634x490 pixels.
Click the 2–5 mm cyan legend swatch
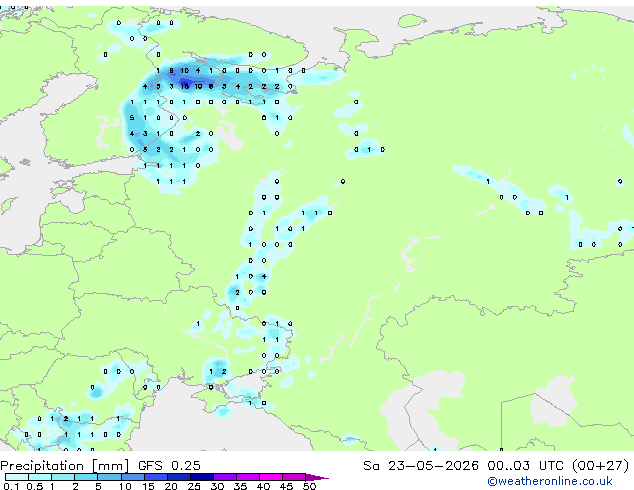pyautogui.click(x=86, y=477)
